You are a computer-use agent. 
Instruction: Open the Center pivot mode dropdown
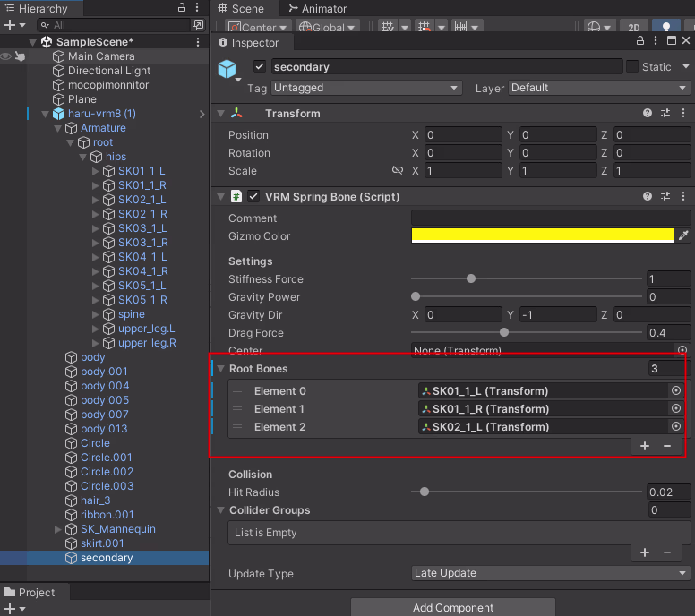tap(259, 27)
